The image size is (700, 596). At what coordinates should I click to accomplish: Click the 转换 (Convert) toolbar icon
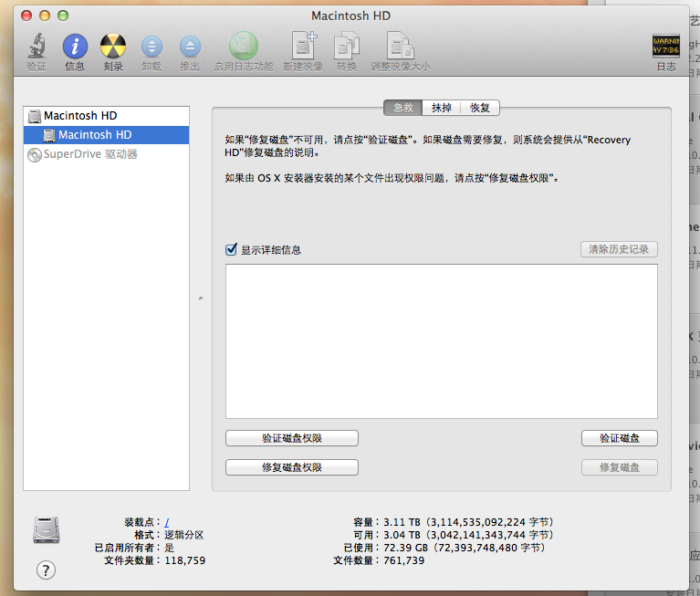346,46
